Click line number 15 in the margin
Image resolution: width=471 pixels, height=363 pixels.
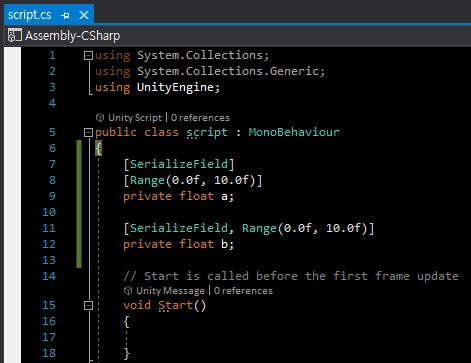click(x=49, y=305)
